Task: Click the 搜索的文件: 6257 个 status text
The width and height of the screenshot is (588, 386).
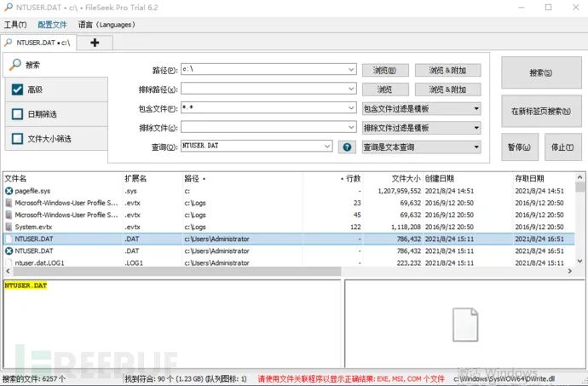Action: click(34, 379)
